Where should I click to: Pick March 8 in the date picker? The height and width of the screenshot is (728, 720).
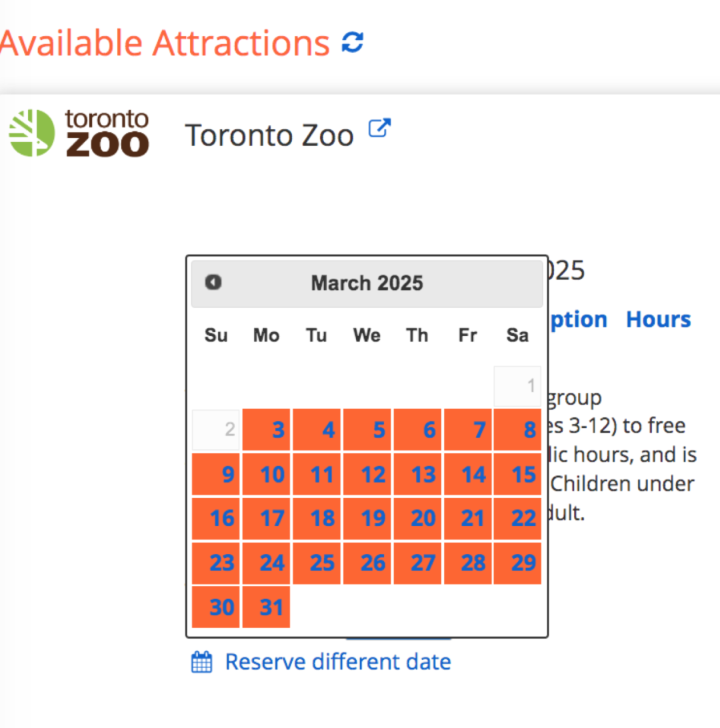[x=517, y=429]
